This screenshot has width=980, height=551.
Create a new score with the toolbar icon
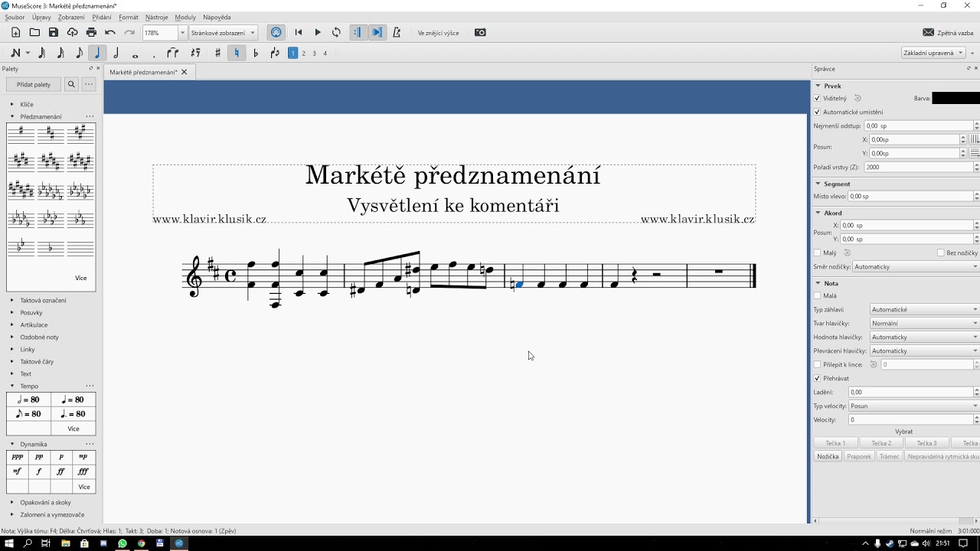click(15, 32)
